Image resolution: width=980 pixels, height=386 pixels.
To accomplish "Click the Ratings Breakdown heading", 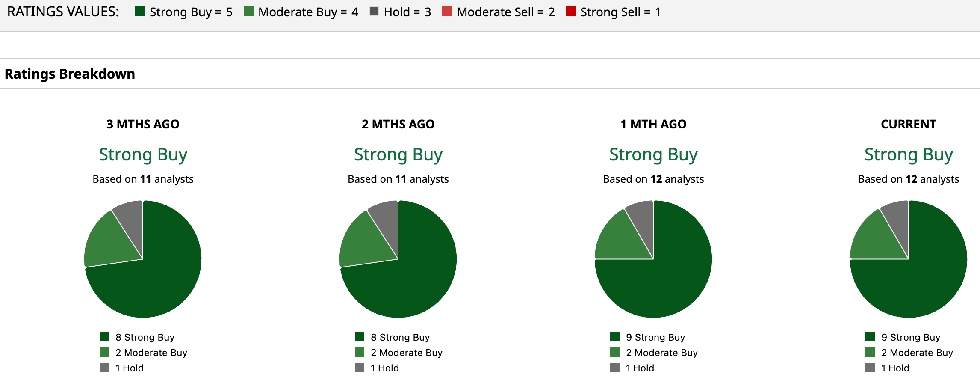I will click(70, 74).
